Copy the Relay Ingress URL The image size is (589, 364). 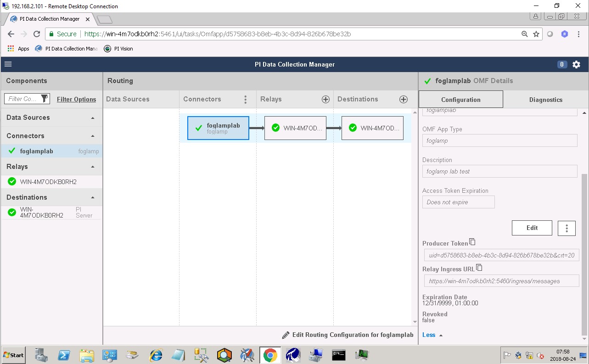point(479,268)
